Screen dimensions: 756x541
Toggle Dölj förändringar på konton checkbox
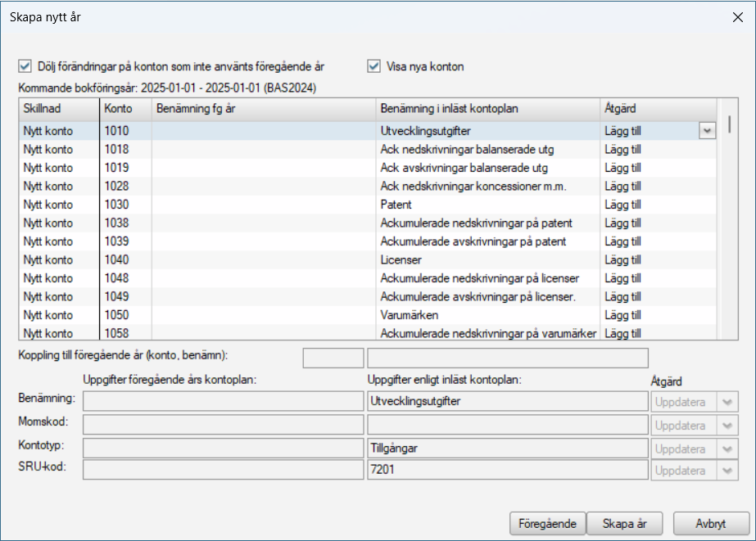tap(25, 66)
